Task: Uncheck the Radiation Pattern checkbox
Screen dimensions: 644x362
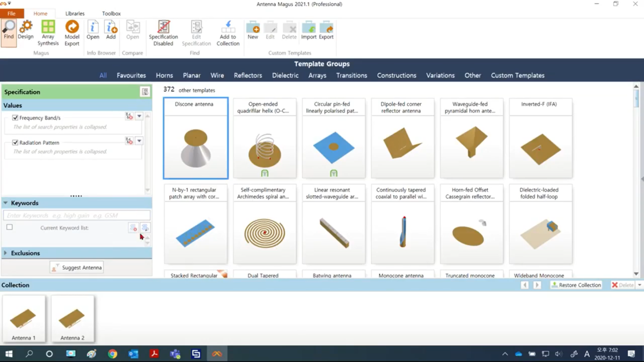Action: pyautogui.click(x=15, y=143)
